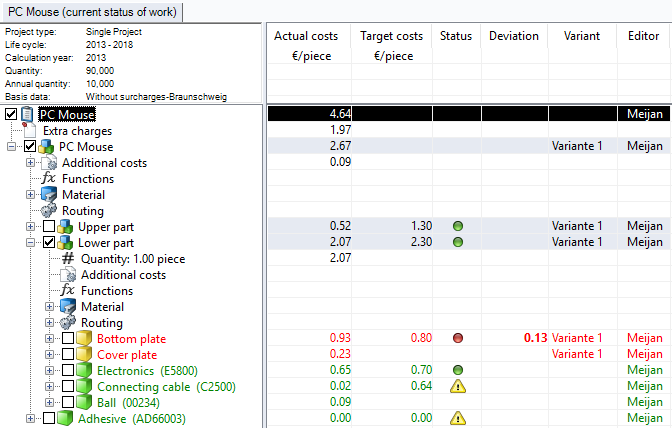672x428 pixels.
Task: Click the Deviation column header
Action: click(513, 36)
